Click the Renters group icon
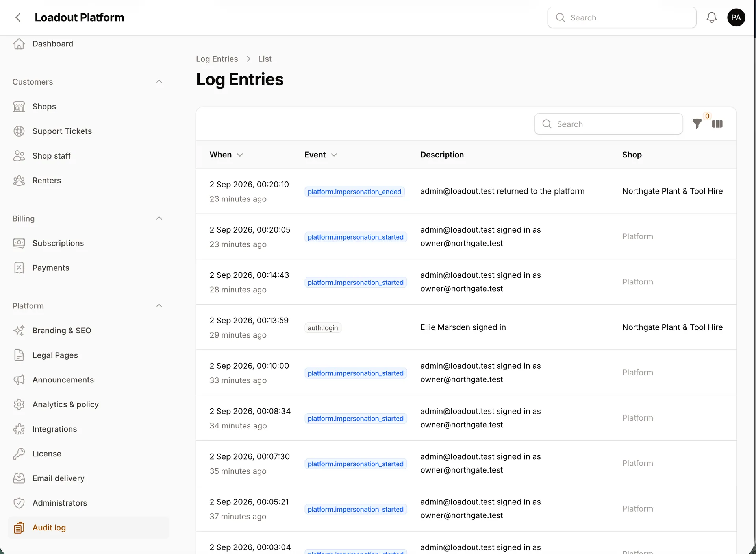 19,181
